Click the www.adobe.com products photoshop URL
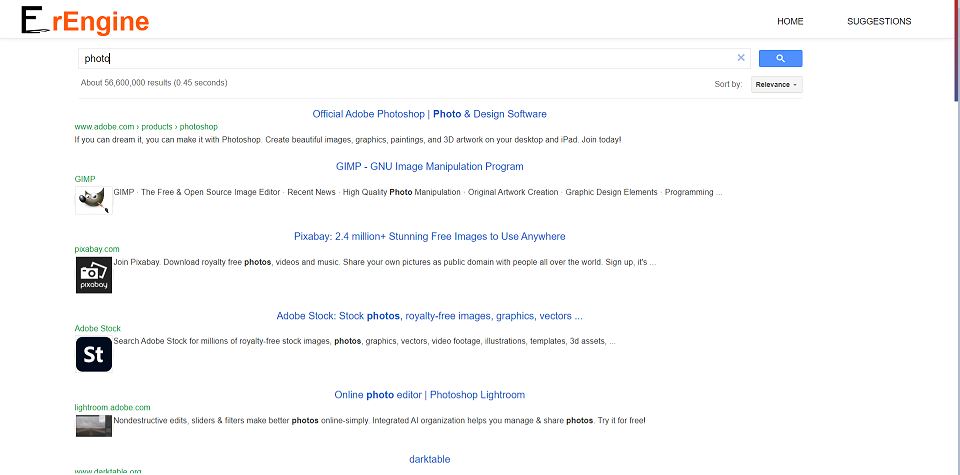 click(146, 127)
